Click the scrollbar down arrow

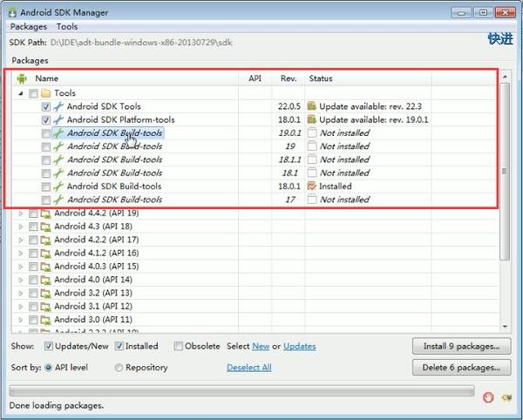point(505,327)
